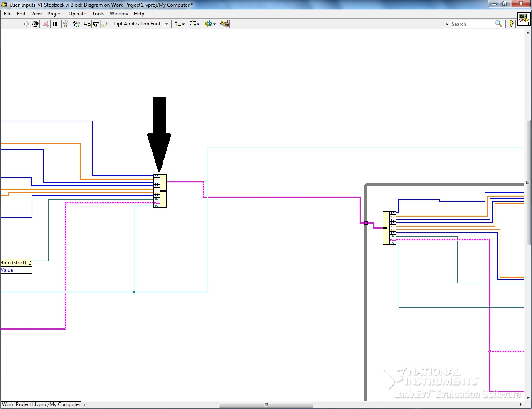
Task: Click Step Out button
Action: [x=105, y=24]
